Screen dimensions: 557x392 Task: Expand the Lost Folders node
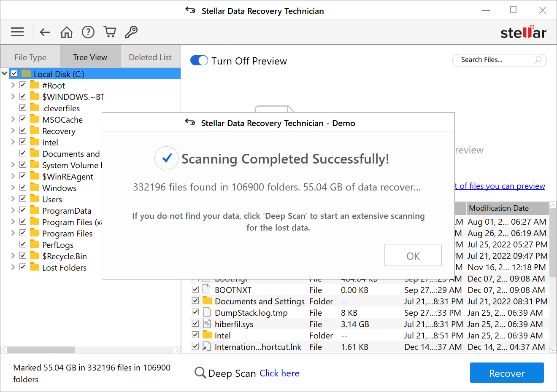click(x=13, y=267)
